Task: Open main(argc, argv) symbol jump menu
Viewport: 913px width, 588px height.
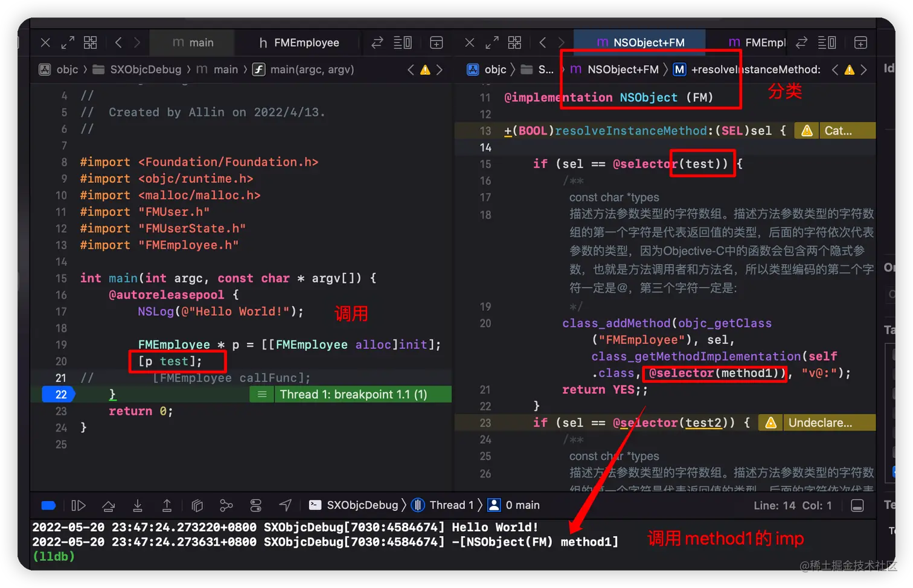Action: click(x=303, y=69)
